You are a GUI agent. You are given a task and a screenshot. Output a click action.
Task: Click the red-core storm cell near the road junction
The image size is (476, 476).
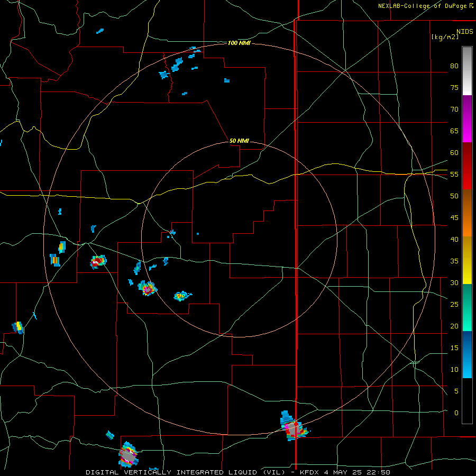coord(98,261)
